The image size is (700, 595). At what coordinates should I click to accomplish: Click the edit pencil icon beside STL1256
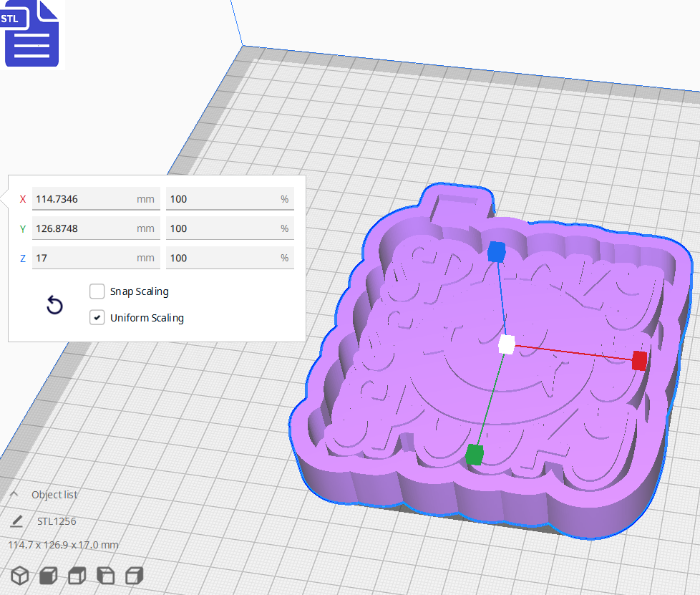[x=16, y=521]
